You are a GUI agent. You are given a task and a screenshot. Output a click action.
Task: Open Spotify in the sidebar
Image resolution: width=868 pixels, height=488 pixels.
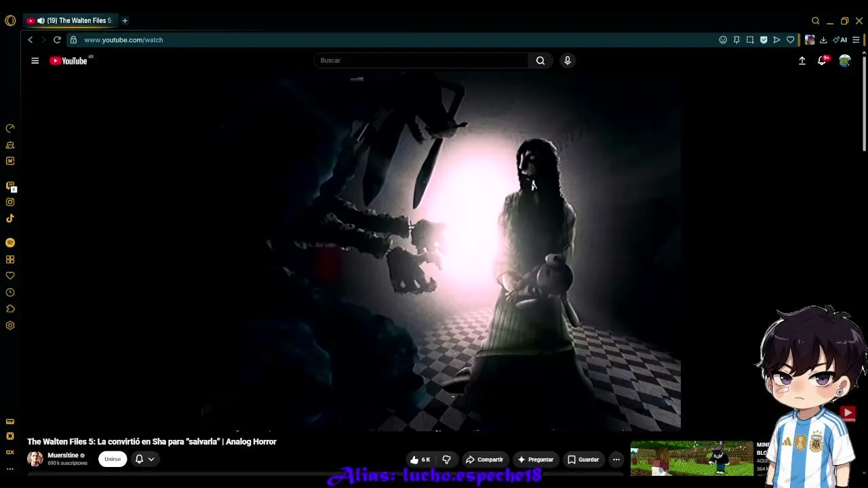point(10,243)
